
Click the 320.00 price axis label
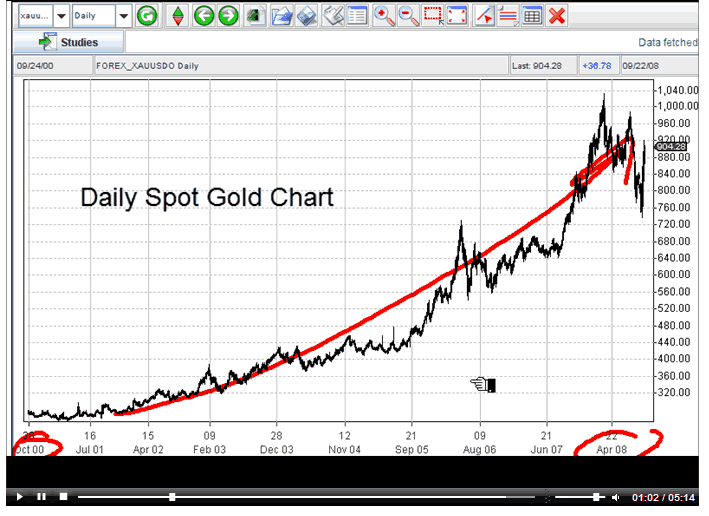tap(674, 392)
